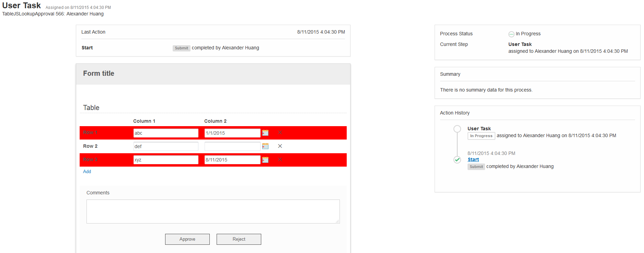644x253 pixels.
Task: Click the Reject button
Action: click(x=239, y=239)
